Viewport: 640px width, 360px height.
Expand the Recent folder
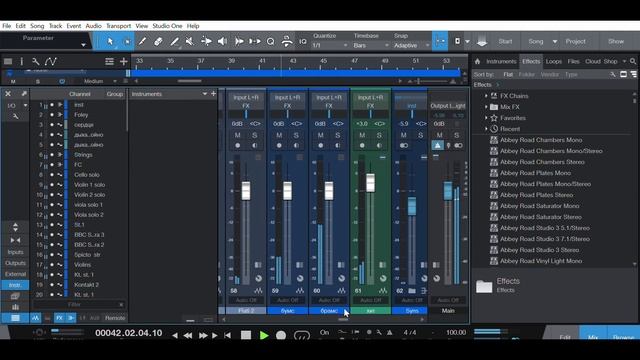pos(486,129)
